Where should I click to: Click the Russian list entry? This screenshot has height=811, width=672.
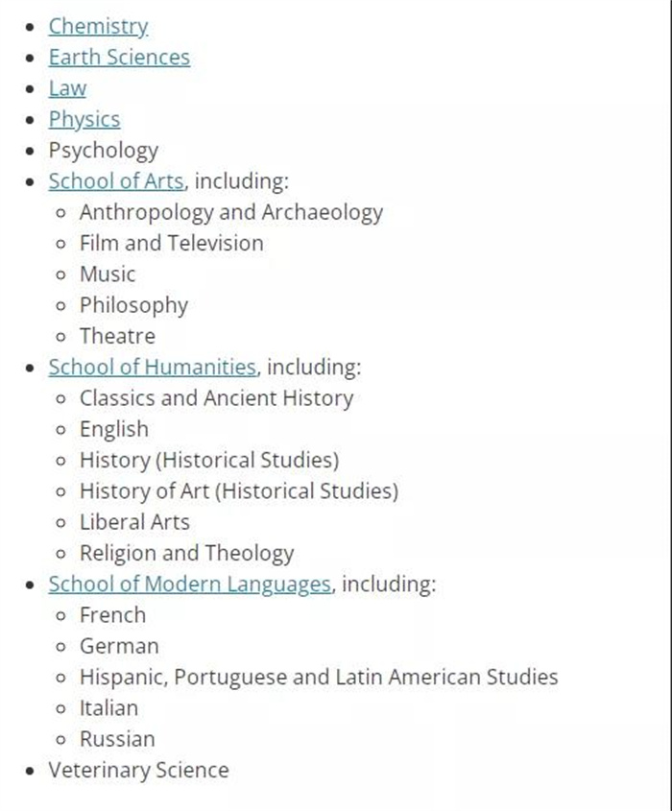[x=117, y=739]
